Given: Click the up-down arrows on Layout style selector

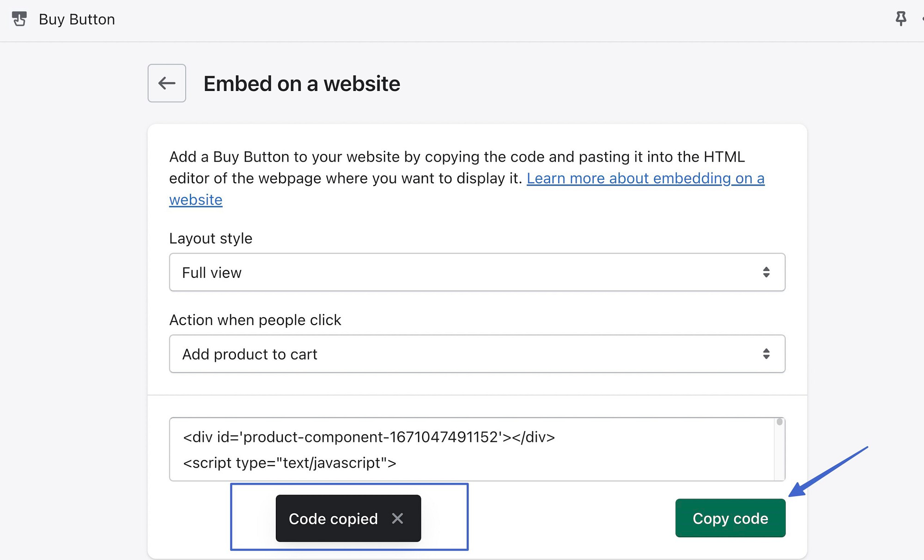Looking at the screenshot, I should (767, 272).
